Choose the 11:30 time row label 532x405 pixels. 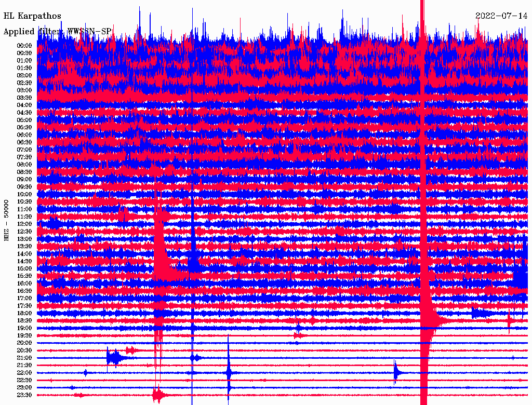pos(24,217)
